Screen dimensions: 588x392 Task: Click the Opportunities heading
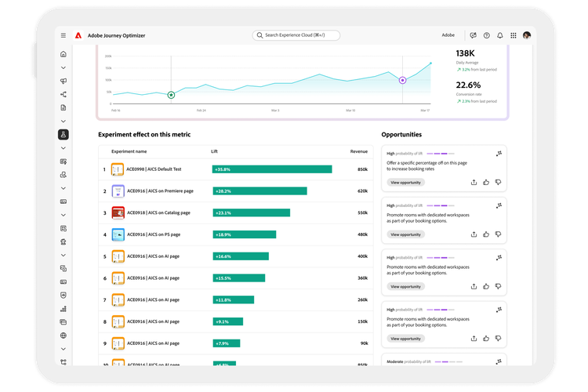(x=401, y=134)
